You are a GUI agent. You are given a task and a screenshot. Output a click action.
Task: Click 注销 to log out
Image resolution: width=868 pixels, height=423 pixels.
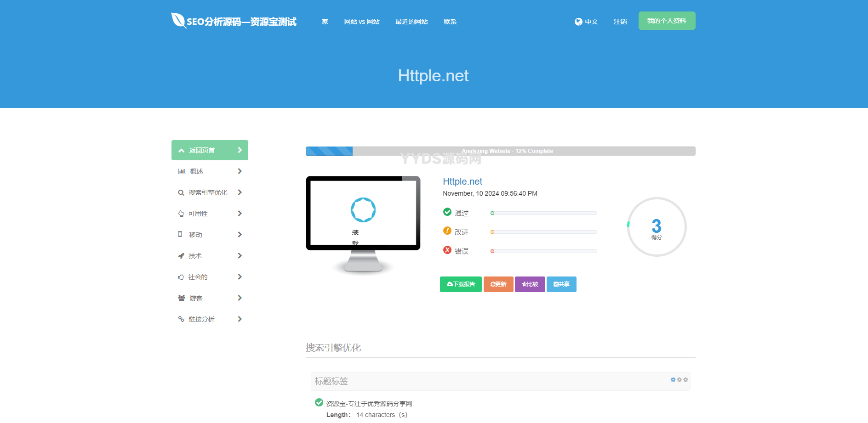620,22
